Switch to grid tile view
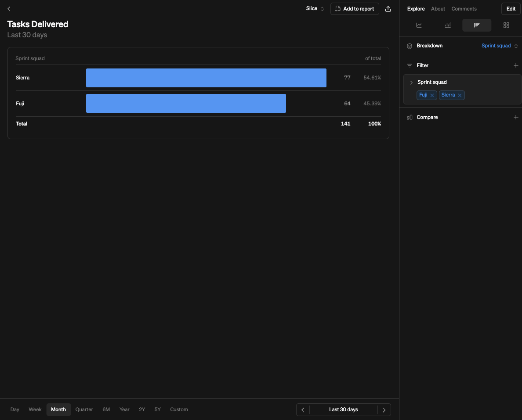Image resolution: width=522 pixels, height=420 pixels. coord(506,25)
